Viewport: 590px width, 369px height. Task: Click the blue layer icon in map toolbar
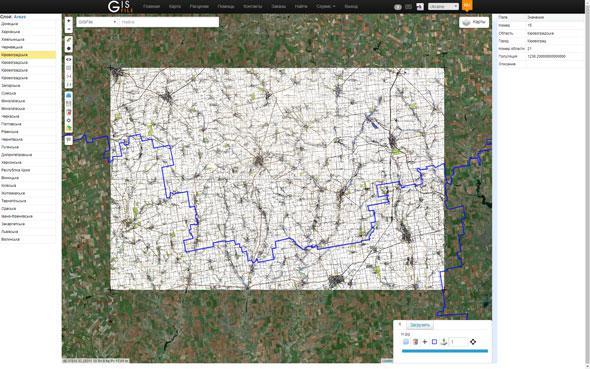tap(68, 96)
